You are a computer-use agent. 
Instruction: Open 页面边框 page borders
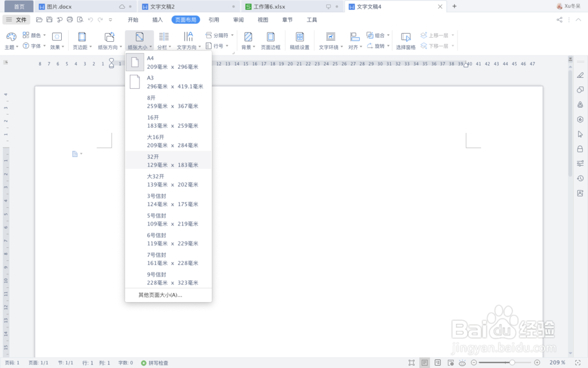(x=270, y=41)
